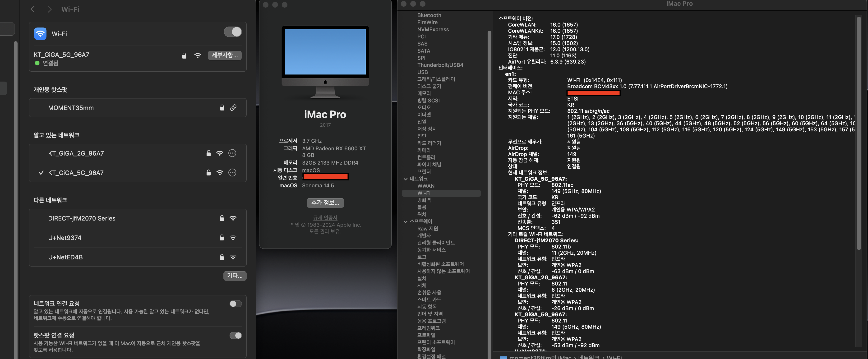The image size is (868, 359).
Task: Click the Sonoma 14.5 macOS version text
Action: coord(318,186)
